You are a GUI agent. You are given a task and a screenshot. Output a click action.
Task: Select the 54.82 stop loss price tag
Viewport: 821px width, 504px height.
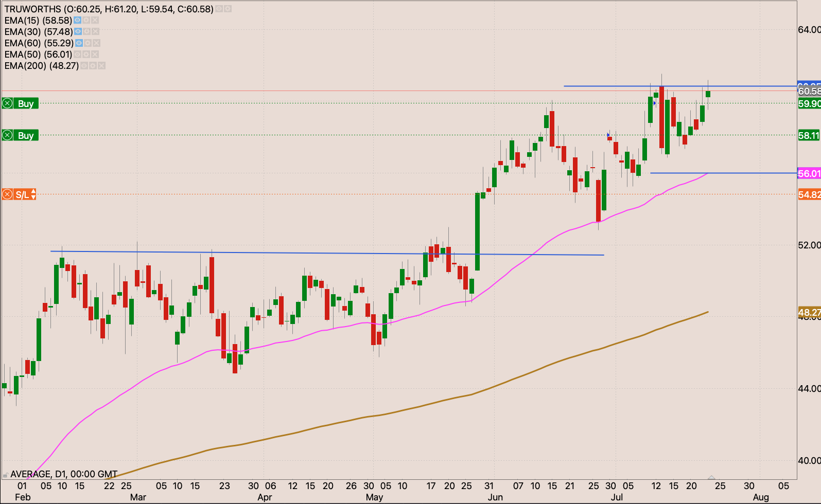[809, 194]
